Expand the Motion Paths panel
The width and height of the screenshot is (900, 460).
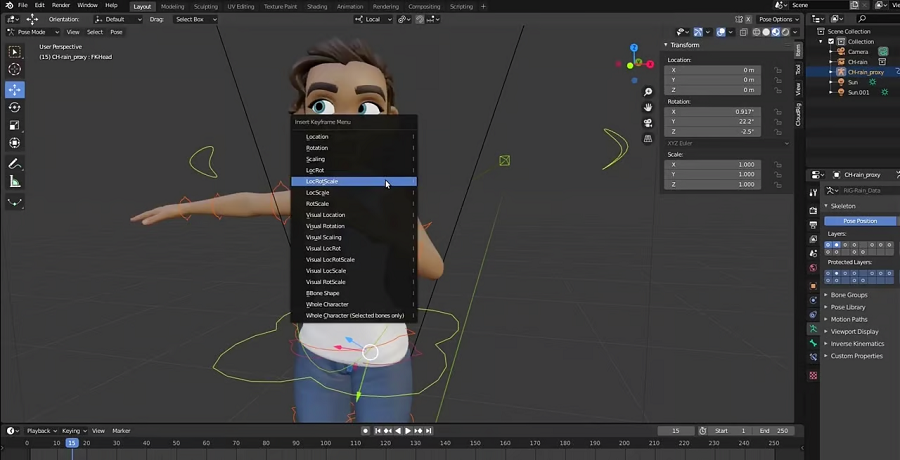point(848,319)
